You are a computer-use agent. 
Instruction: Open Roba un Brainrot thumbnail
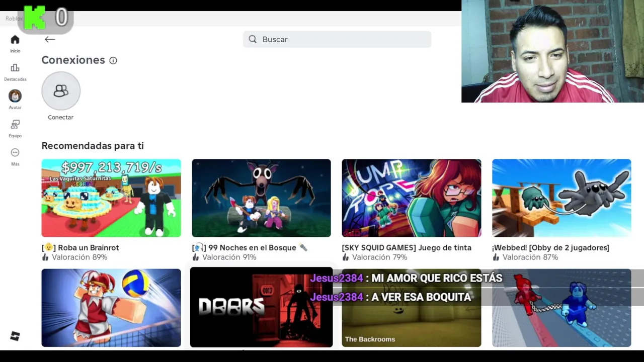coord(111,198)
